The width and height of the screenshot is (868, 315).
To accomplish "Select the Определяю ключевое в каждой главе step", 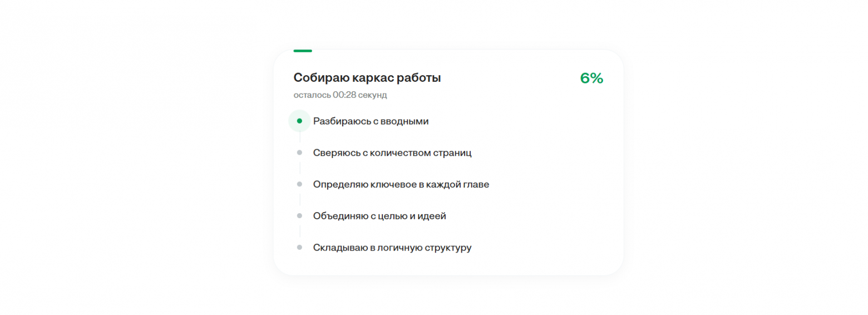I will (x=401, y=184).
